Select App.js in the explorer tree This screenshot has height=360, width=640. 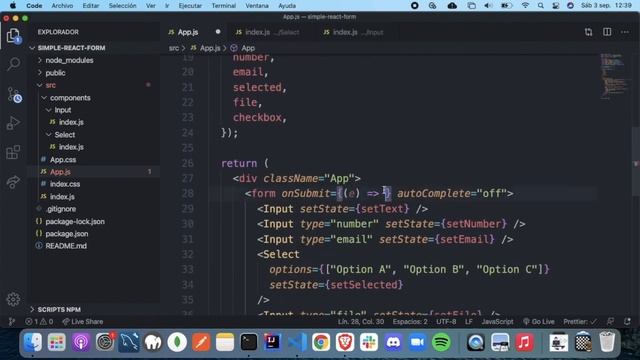(60, 172)
